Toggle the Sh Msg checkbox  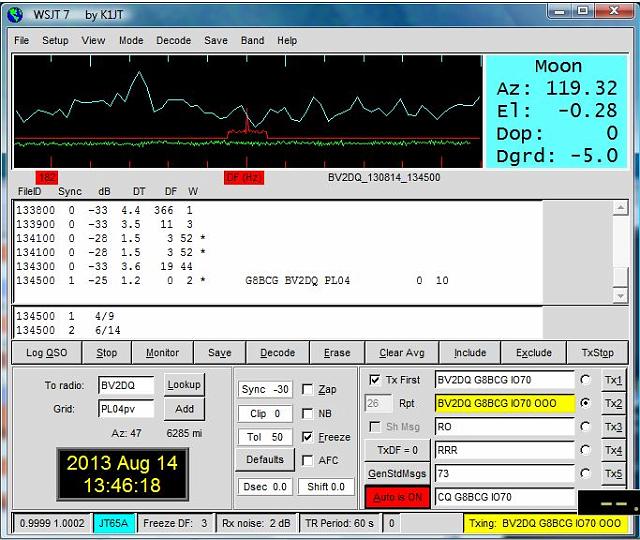click(x=374, y=427)
